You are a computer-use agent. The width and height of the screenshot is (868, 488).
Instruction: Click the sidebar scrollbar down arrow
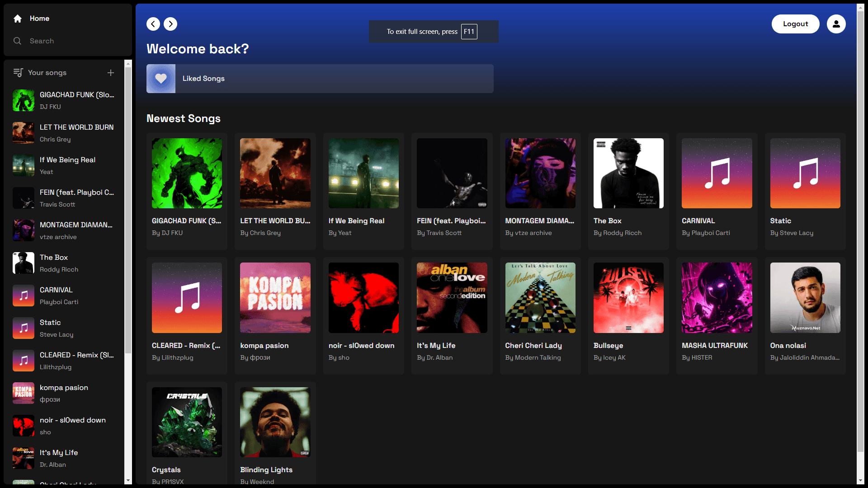click(x=128, y=480)
